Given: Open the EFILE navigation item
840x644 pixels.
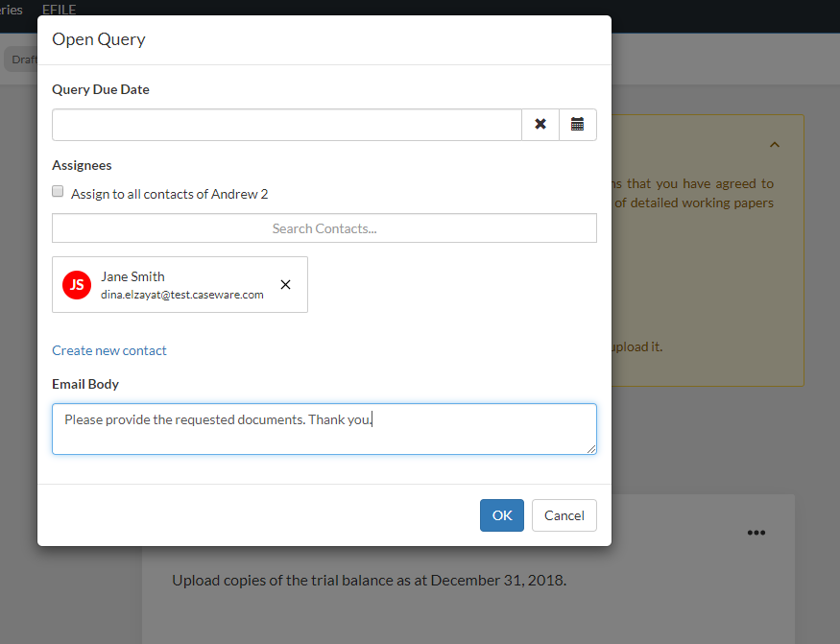Looking at the screenshot, I should (59, 10).
